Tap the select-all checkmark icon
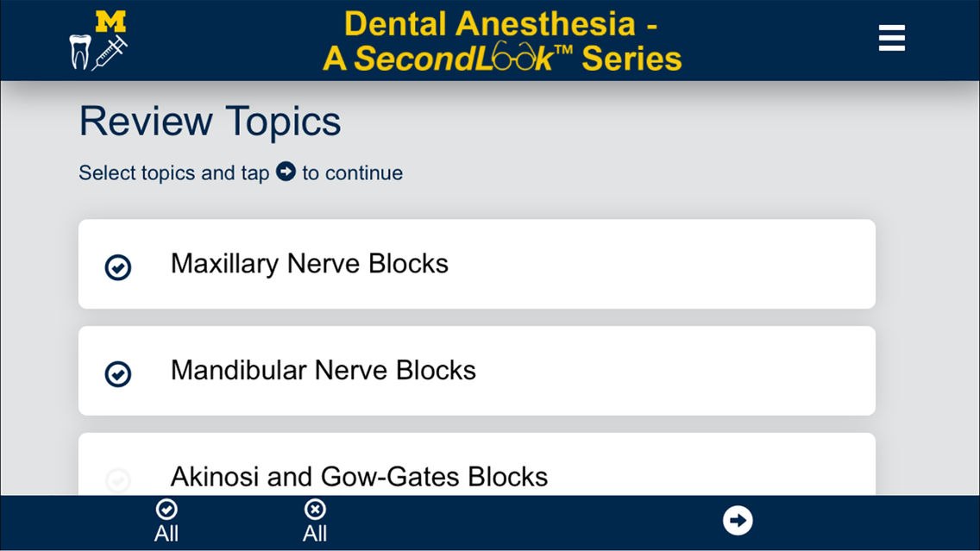 click(x=166, y=510)
